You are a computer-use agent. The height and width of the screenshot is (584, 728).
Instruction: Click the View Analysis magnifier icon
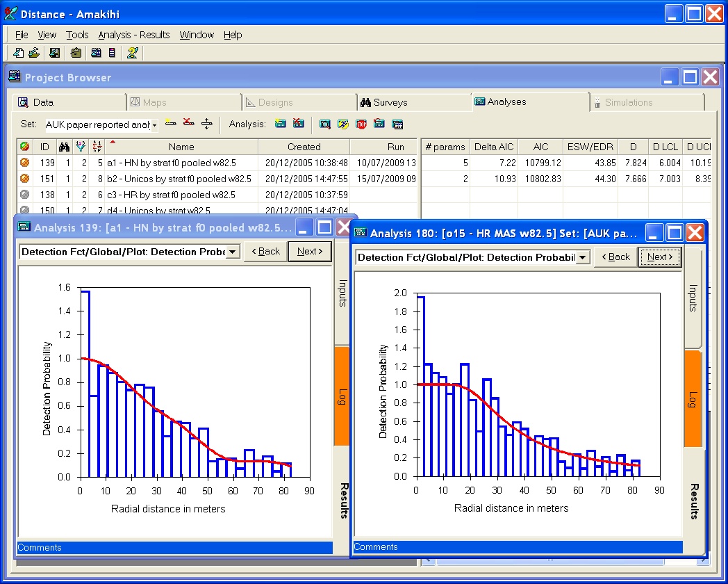tap(325, 124)
